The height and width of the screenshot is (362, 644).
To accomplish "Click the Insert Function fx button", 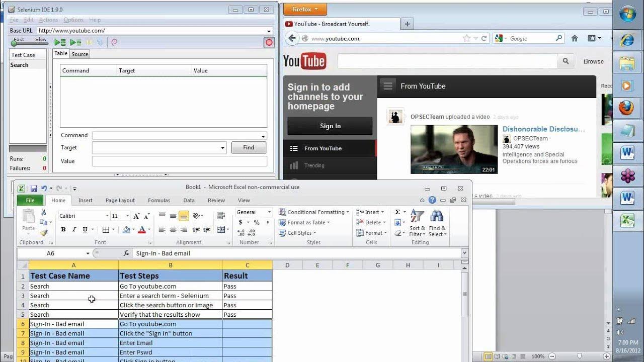I will pyautogui.click(x=127, y=253).
